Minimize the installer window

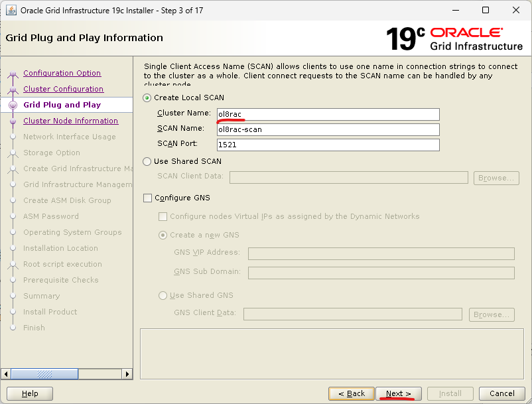[x=456, y=10]
